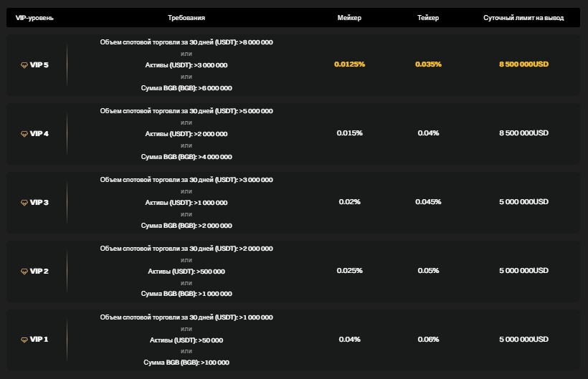Click the Мейкер column header
This screenshot has height=379, width=588.
(349, 18)
